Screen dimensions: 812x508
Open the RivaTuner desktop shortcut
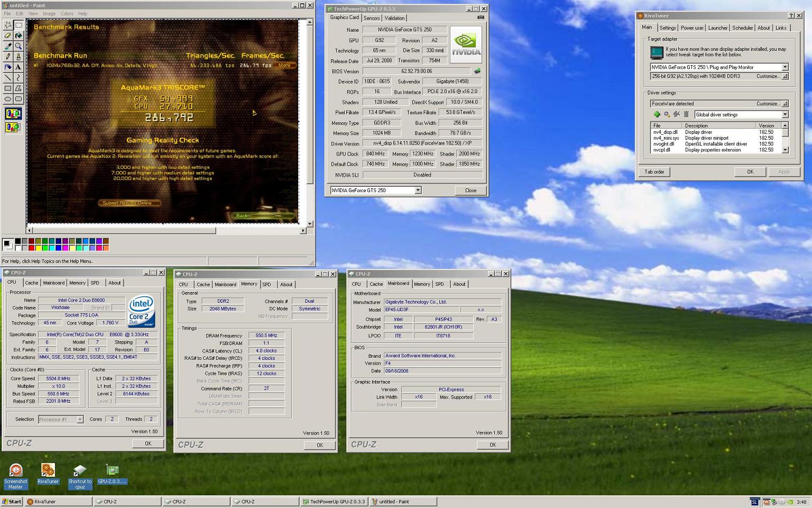[48, 474]
